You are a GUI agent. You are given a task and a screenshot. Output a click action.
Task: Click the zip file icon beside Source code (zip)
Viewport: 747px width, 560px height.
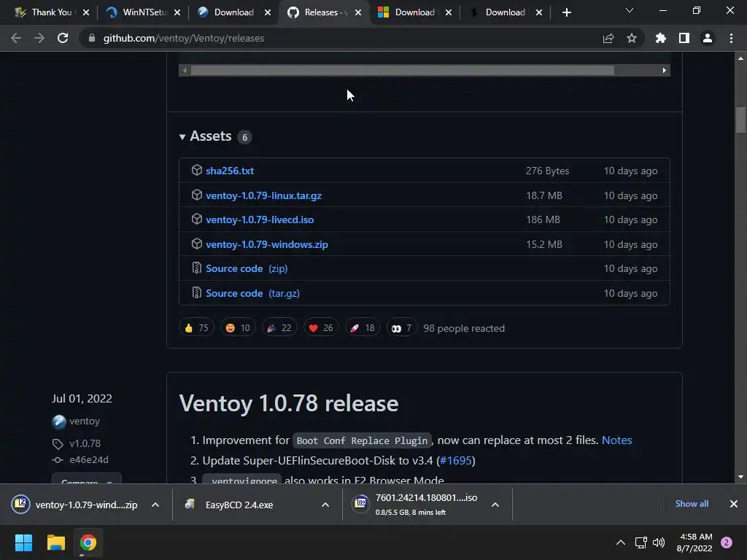(197, 268)
